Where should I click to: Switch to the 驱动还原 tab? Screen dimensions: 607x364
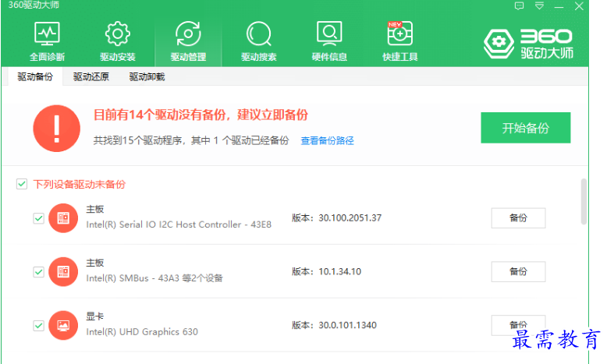(91, 76)
